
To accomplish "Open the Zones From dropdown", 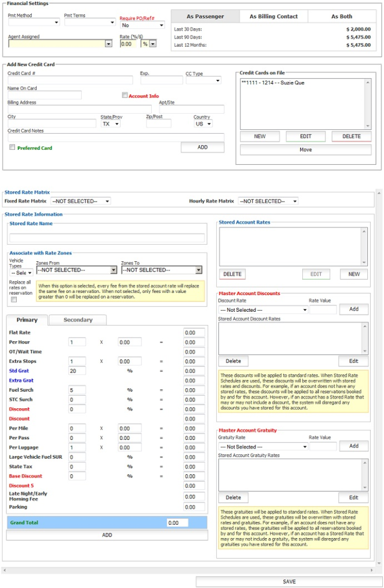I will coord(76,270).
